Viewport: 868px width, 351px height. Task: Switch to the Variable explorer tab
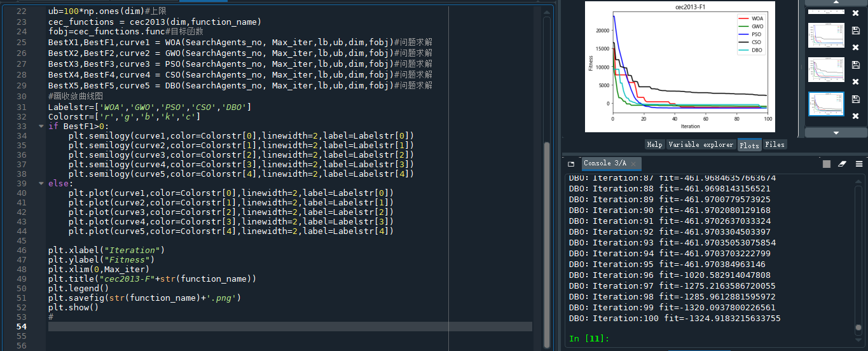pos(701,144)
